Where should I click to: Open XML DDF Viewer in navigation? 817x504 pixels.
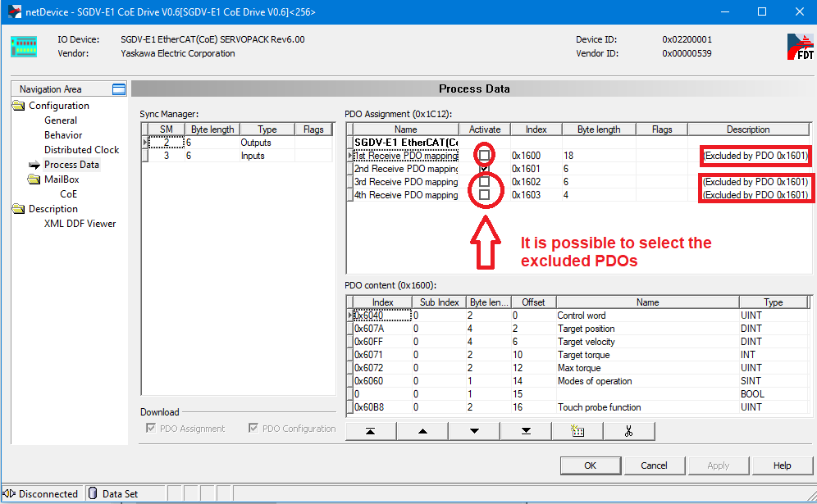click(80, 224)
